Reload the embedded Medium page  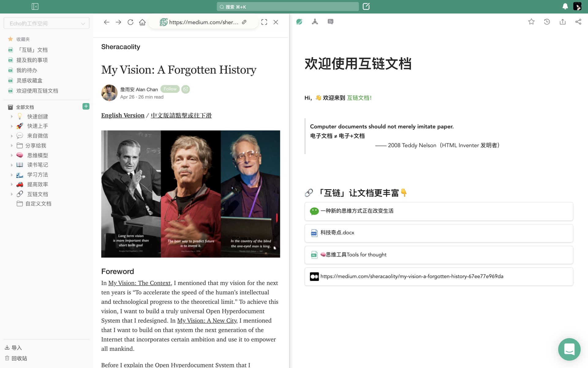tap(130, 22)
